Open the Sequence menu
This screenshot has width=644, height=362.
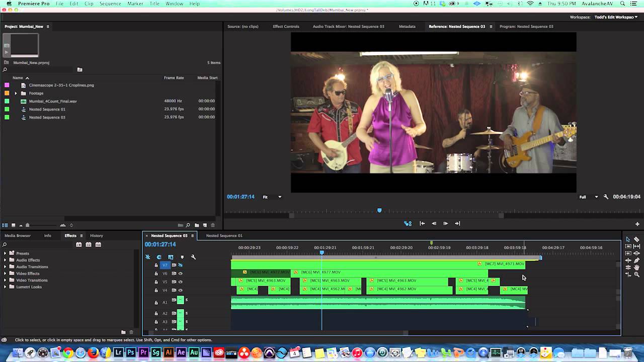[x=110, y=4]
